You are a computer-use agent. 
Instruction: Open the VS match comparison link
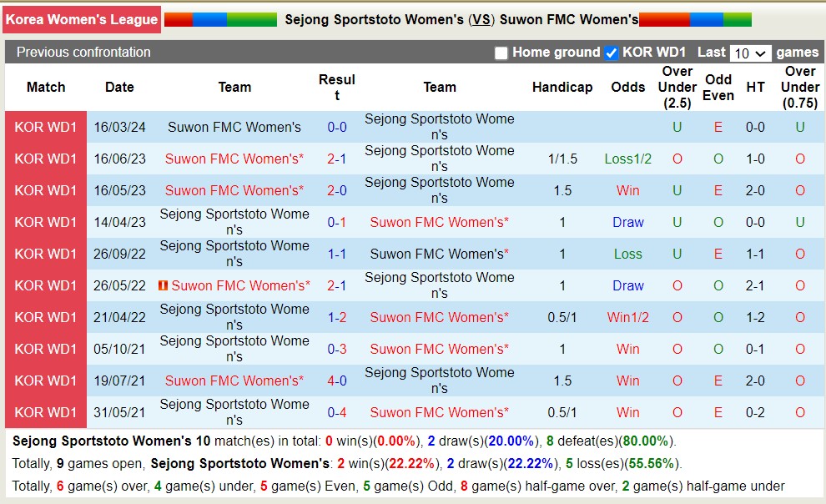point(480,19)
